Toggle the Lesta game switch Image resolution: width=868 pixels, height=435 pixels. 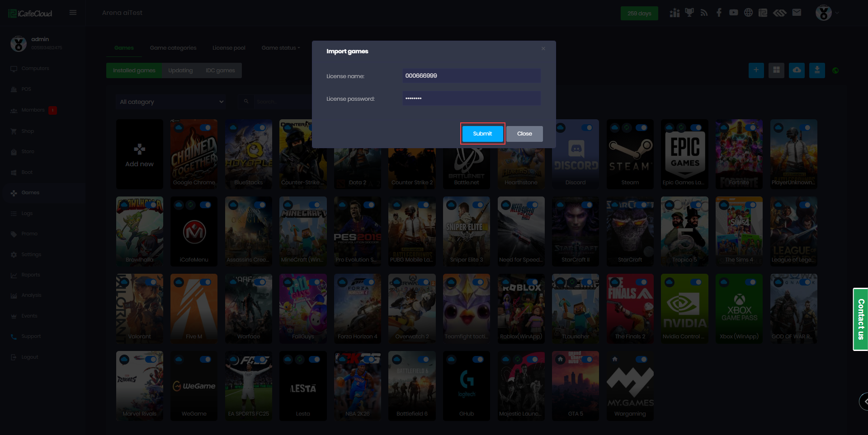tap(315, 360)
